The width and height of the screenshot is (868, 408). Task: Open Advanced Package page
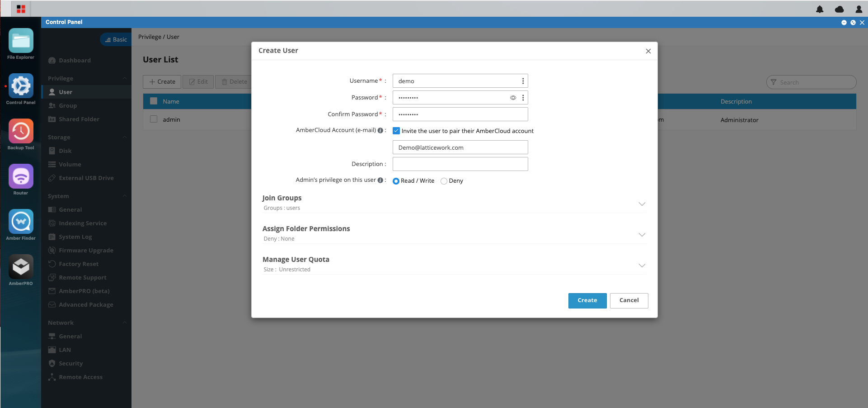(x=86, y=304)
